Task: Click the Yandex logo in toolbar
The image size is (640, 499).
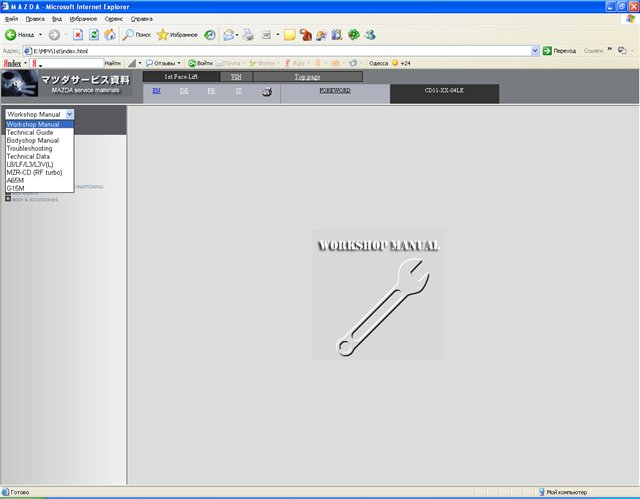Action: coord(12,63)
